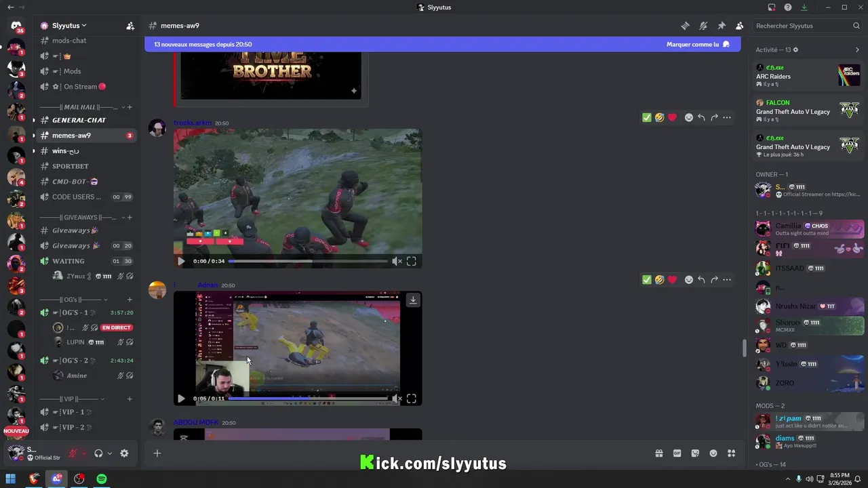Viewport: 868px width, 488px height.
Task: Unmute the 0:11 video
Action: click(x=397, y=399)
